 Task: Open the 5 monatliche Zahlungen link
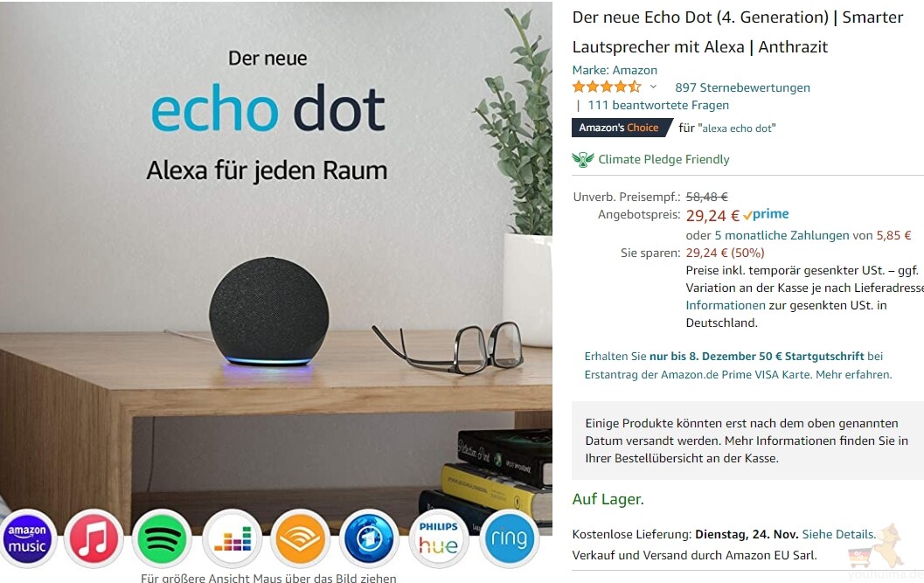pyautogui.click(x=782, y=235)
